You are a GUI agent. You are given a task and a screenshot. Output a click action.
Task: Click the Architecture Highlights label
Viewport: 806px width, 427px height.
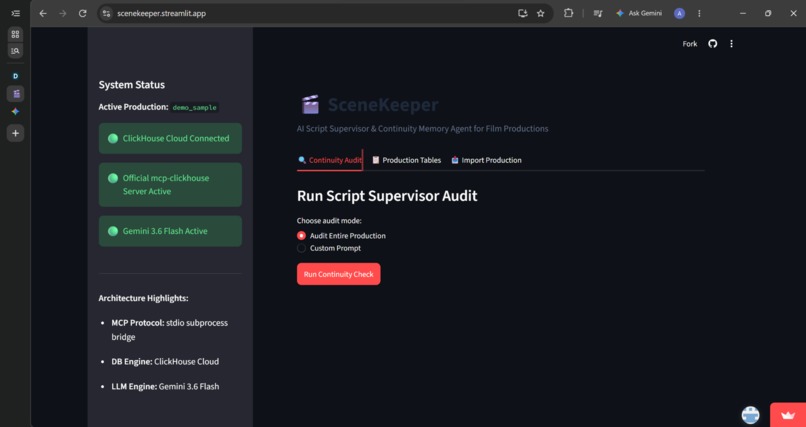click(143, 298)
